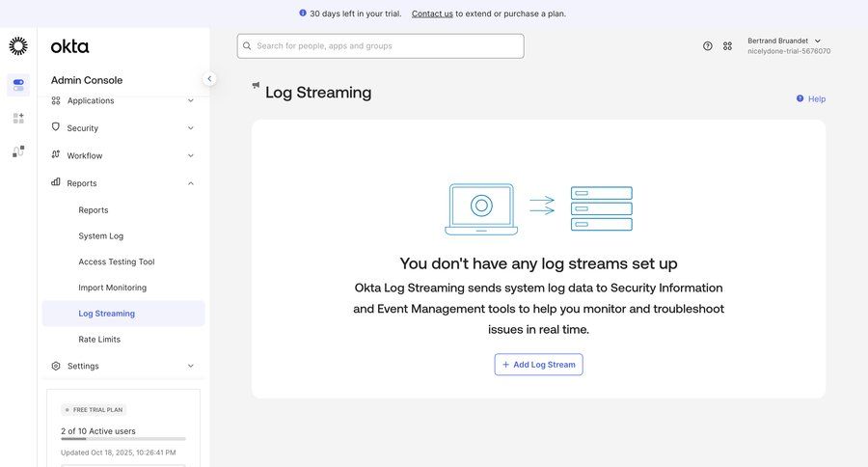868x467 pixels.
Task: Click the megaphone icon beside Log Streaming title
Action: click(256, 85)
